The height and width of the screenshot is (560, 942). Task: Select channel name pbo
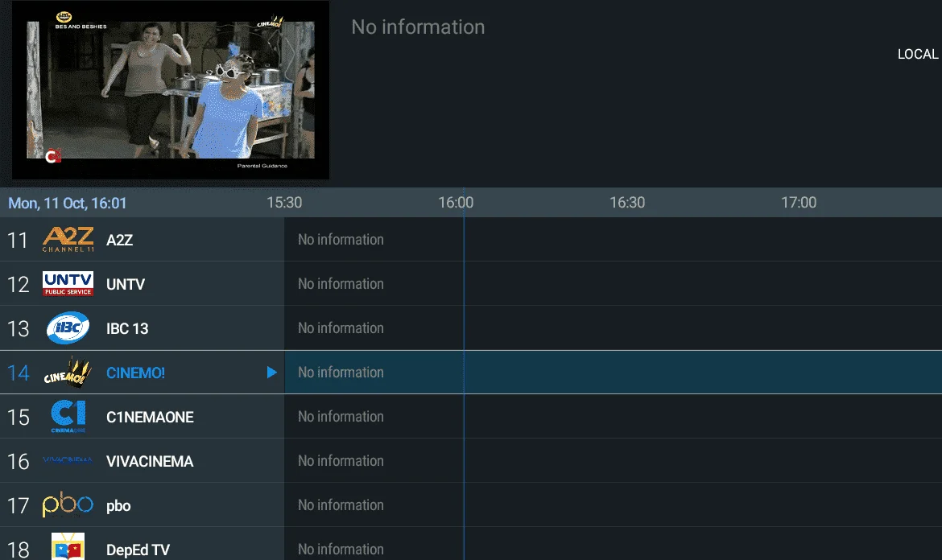point(118,506)
